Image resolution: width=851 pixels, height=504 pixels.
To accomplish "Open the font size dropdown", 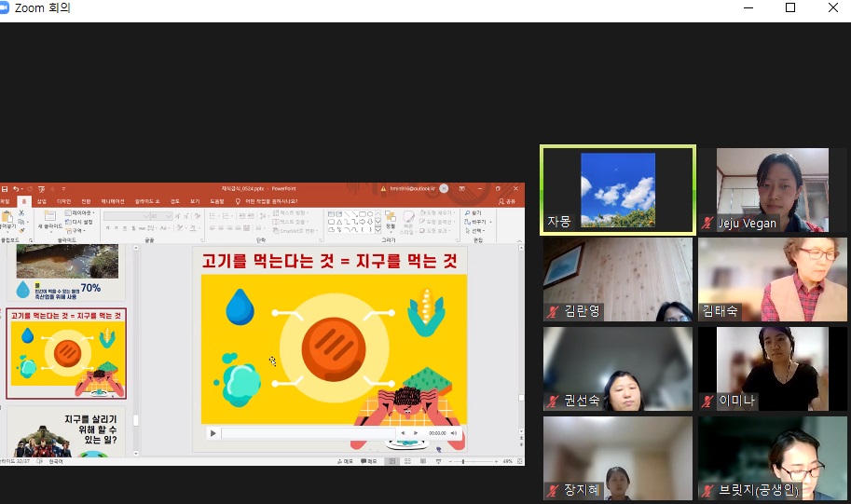I will click(169, 216).
